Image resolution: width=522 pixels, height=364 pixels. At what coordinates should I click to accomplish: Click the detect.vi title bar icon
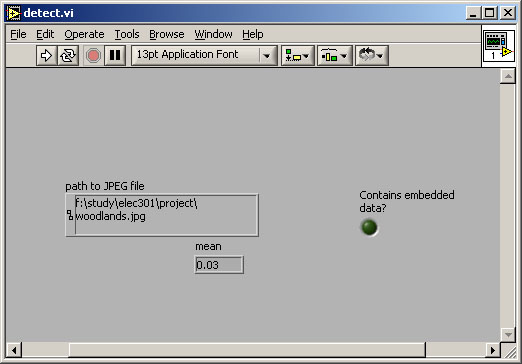tap(14, 13)
